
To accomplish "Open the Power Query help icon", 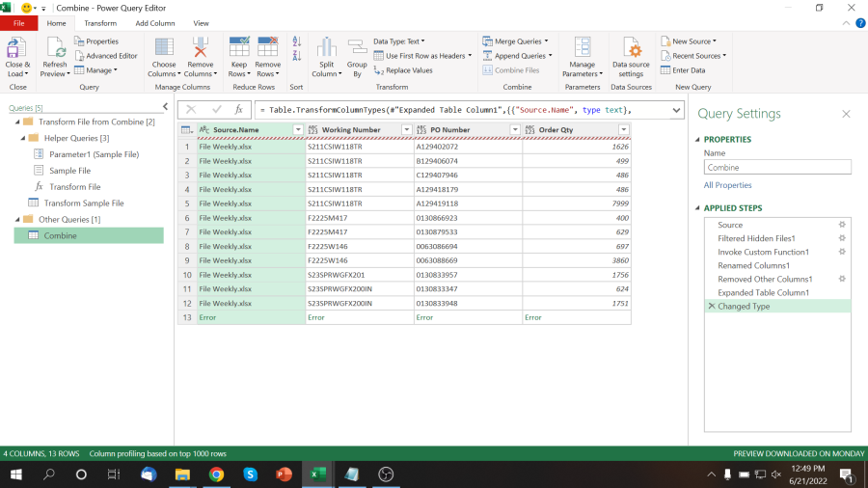I will click(x=860, y=23).
